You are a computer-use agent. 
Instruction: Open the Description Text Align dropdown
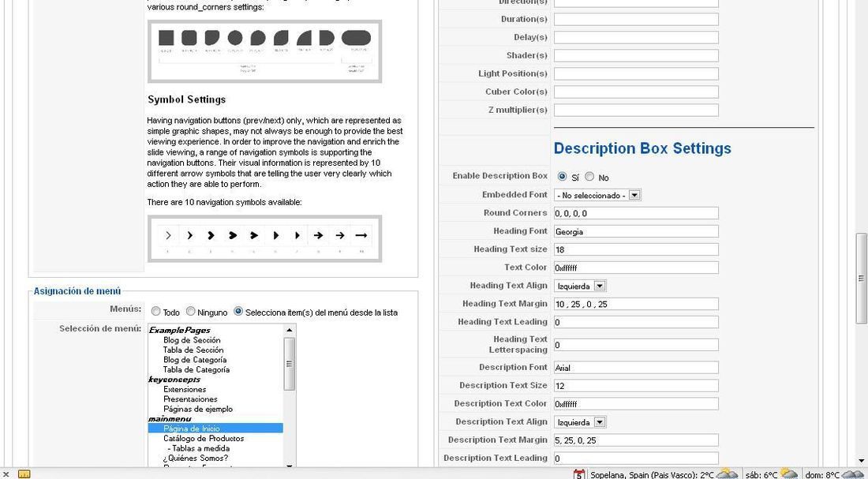point(580,422)
